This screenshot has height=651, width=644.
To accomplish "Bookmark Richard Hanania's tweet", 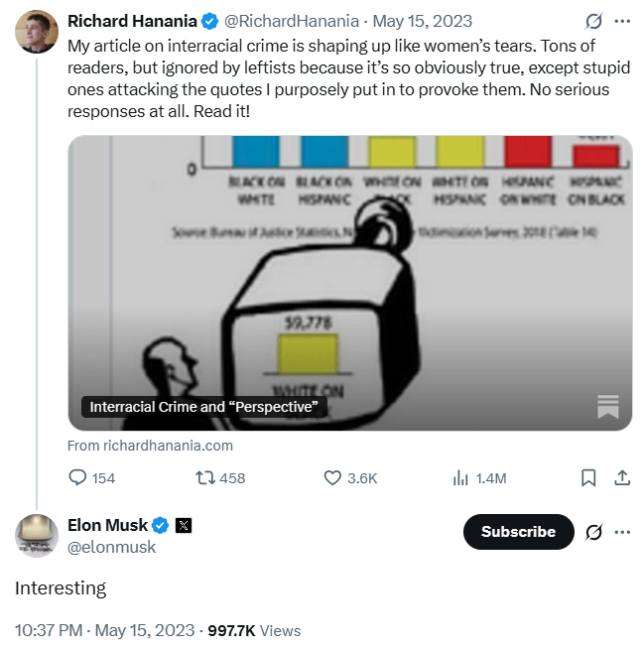I will tap(588, 478).
